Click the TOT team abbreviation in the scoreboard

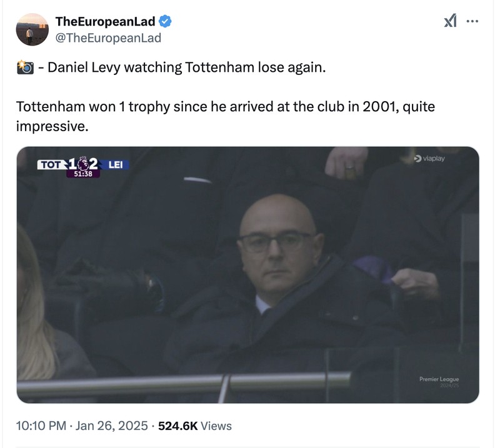52,164
